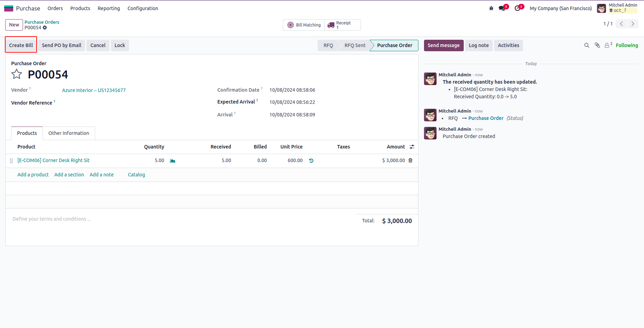Open forecast chart icon on Corner Desk row

click(x=173, y=161)
